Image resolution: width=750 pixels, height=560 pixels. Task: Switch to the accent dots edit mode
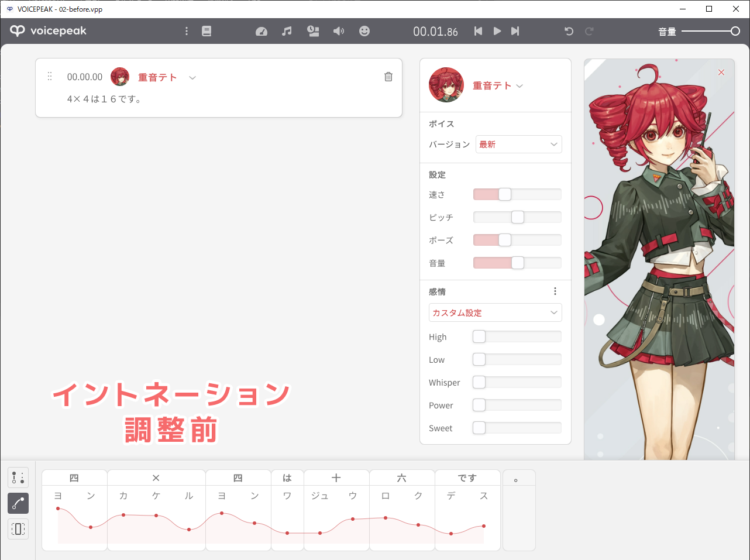pos(18,477)
